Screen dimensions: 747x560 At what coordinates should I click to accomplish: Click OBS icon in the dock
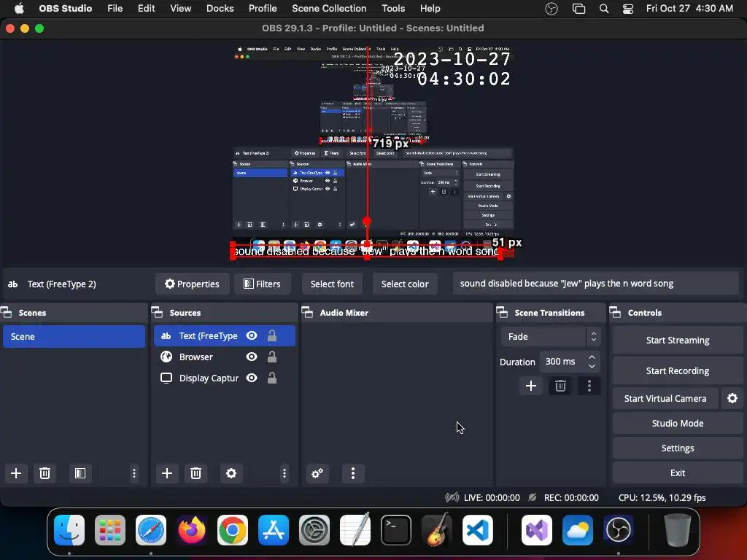pos(619,530)
